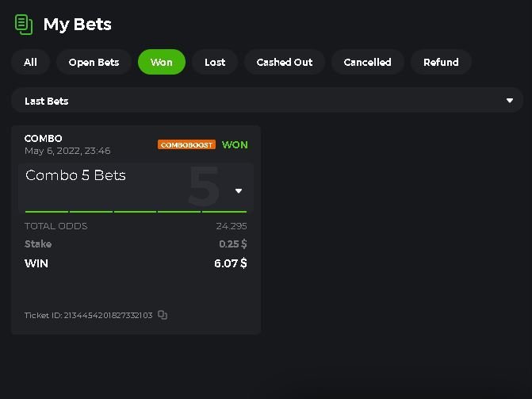Select the Won filter tab
Image resolution: width=532 pixels, height=399 pixels.
pyautogui.click(x=162, y=62)
